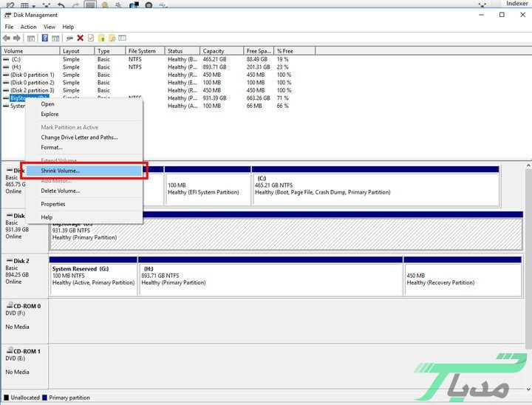Open the View menu
Image resolution: width=532 pixels, height=405 pixels.
[50, 27]
